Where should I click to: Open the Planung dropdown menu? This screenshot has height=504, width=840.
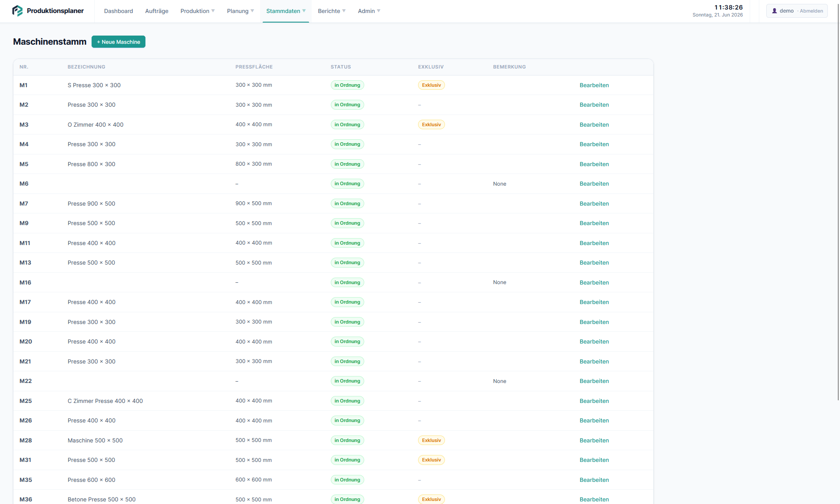coord(240,11)
